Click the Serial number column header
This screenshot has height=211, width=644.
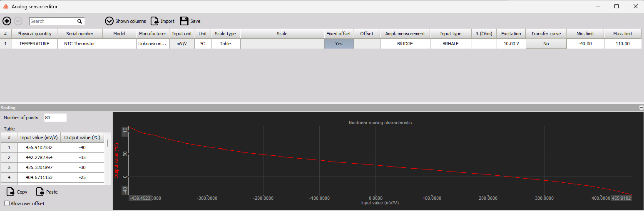pos(80,34)
